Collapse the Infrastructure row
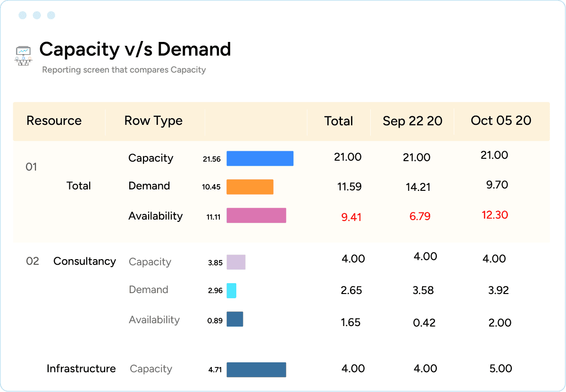 (81, 369)
